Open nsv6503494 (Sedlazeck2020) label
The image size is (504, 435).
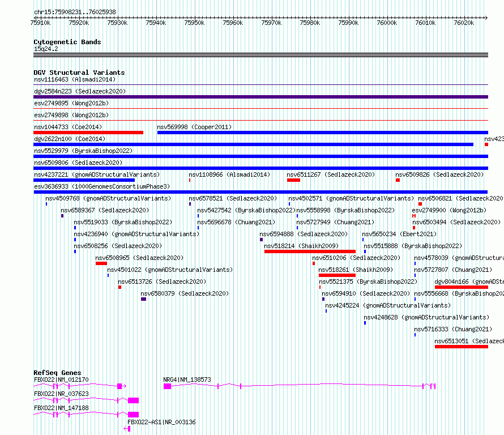[x=457, y=222]
